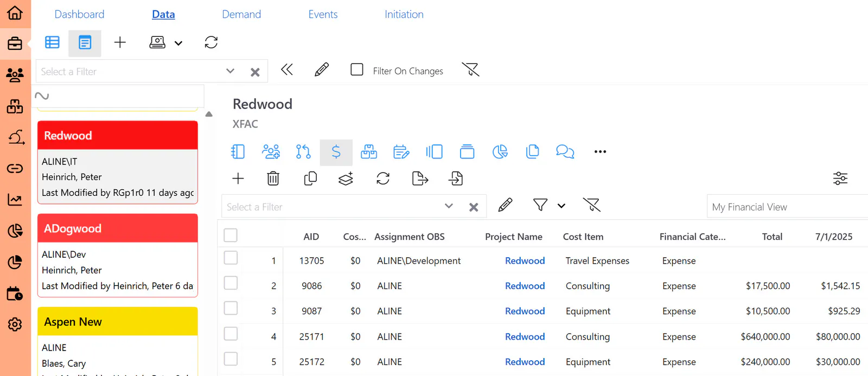868x376 pixels.
Task: Click the project list search field
Action: point(118,96)
